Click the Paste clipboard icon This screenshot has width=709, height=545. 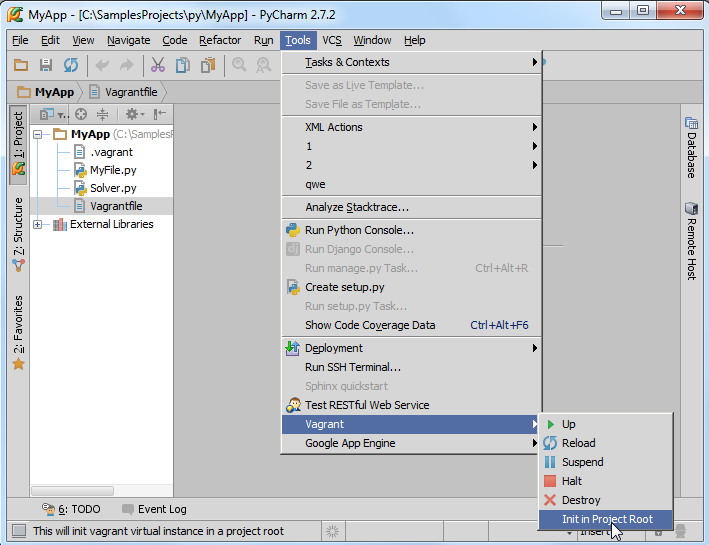click(208, 66)
